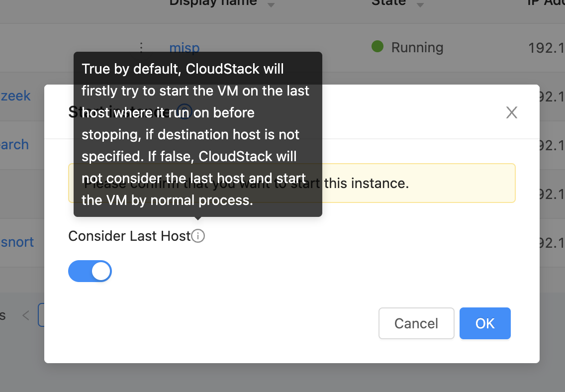Open the misp instance details
Image resolution: width=565 pixels, height=392 pixels.
pos(184,47)
